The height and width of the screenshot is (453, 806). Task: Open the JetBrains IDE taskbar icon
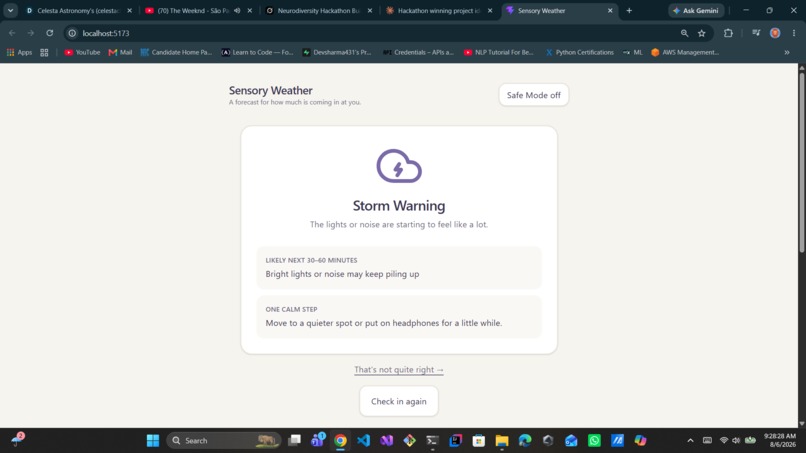(455, 441)
